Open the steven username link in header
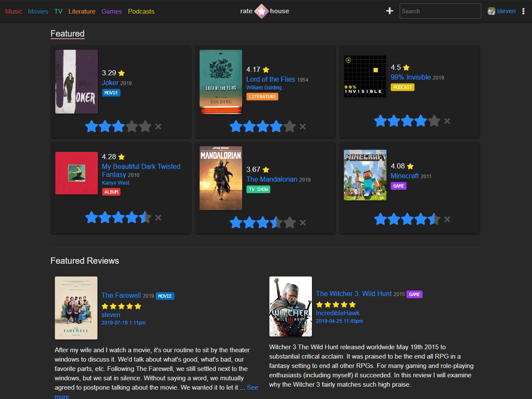Screen dimensions: 532x399 point(506,11)
